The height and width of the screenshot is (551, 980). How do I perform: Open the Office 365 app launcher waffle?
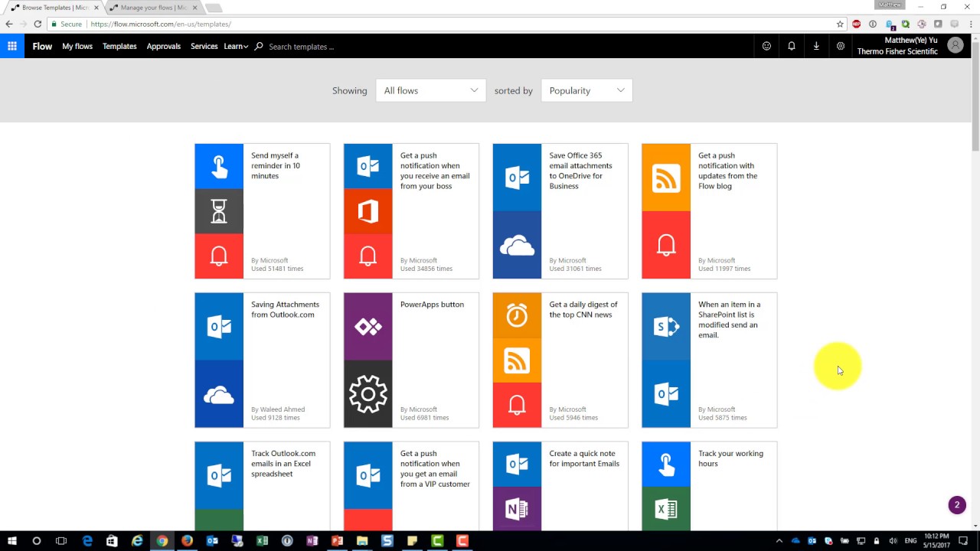12,46
